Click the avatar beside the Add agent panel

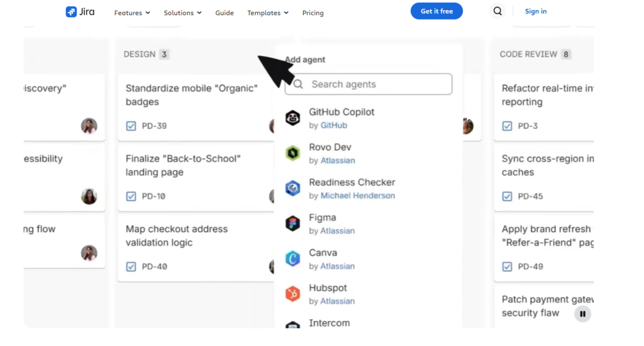click(468, 126)
